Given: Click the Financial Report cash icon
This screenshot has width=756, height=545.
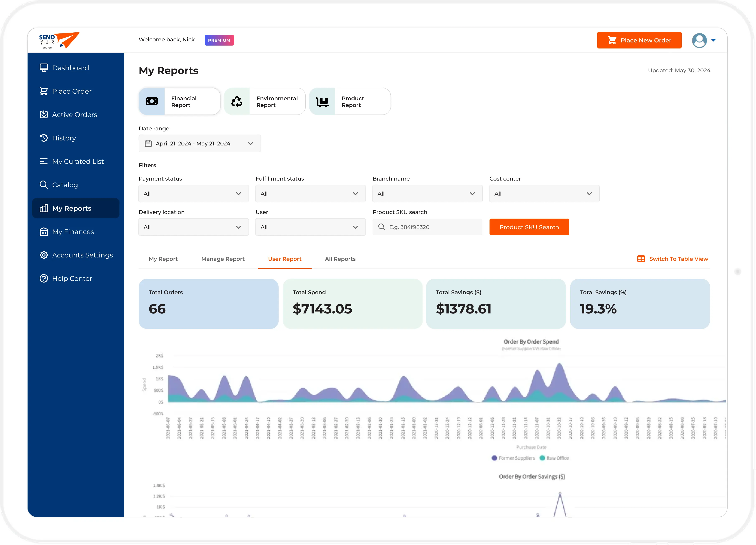Looking at the screenshot, I should [x=152, y=101].
